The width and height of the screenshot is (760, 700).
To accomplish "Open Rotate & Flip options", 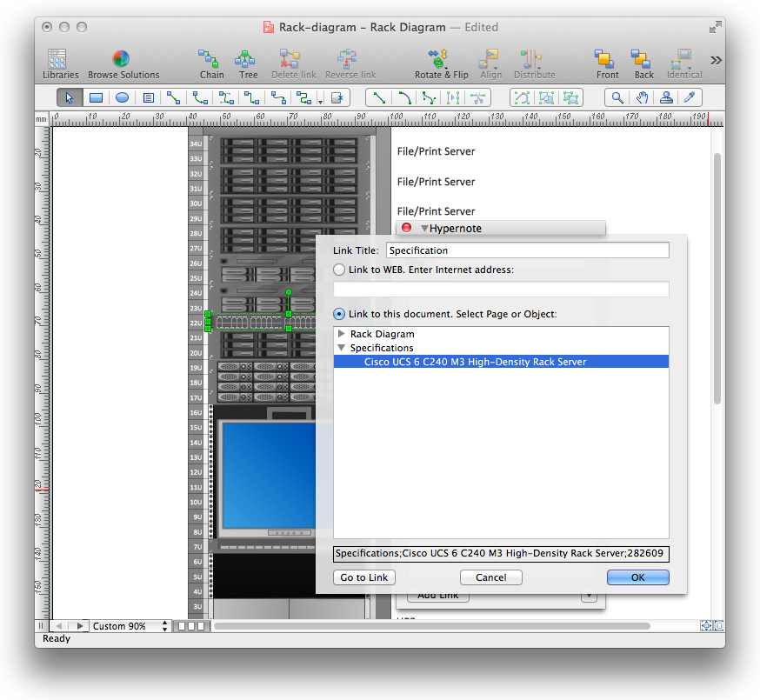I will pos(441,63).
